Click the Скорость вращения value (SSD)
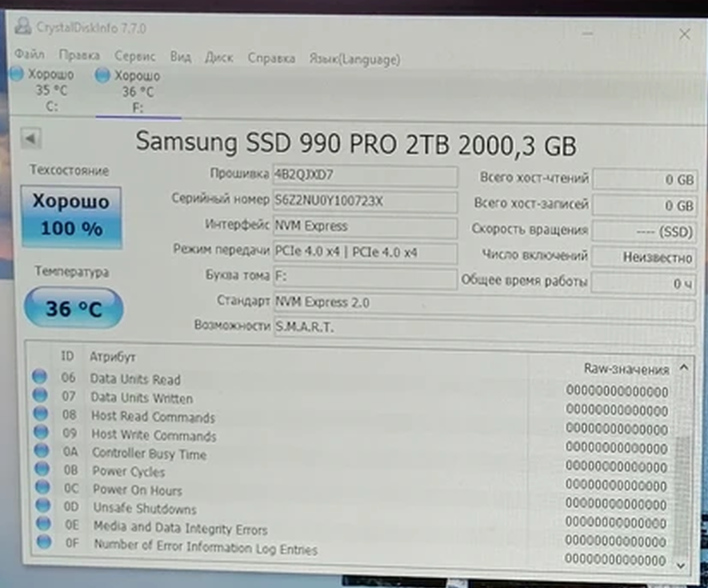 [x=644, y=232]
